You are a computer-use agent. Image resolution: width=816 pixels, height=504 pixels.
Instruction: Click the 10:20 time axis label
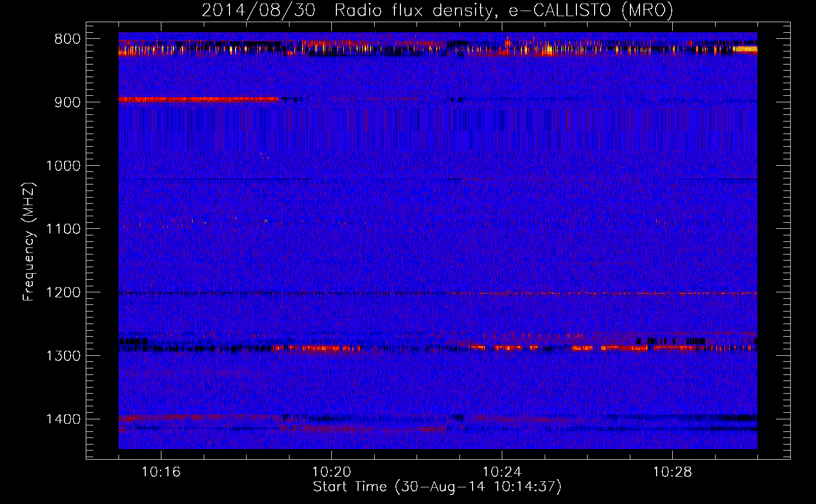[331, 472]
